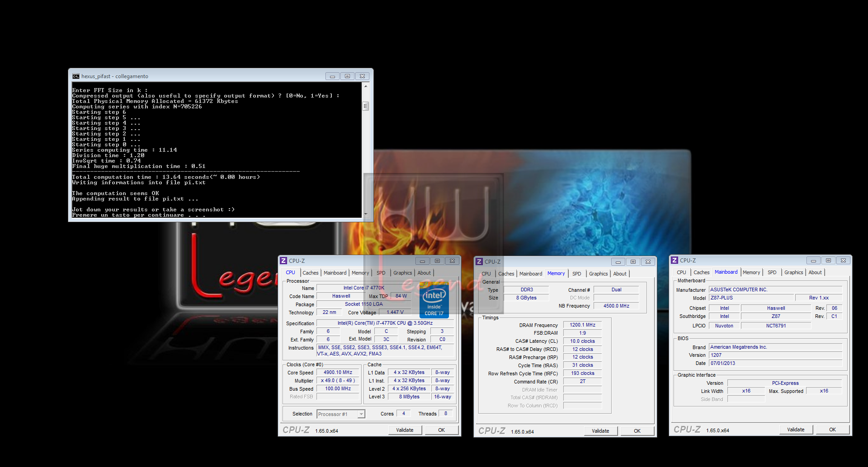Click the CPU-Z logo icon in CPU window title

coord(283,261)
